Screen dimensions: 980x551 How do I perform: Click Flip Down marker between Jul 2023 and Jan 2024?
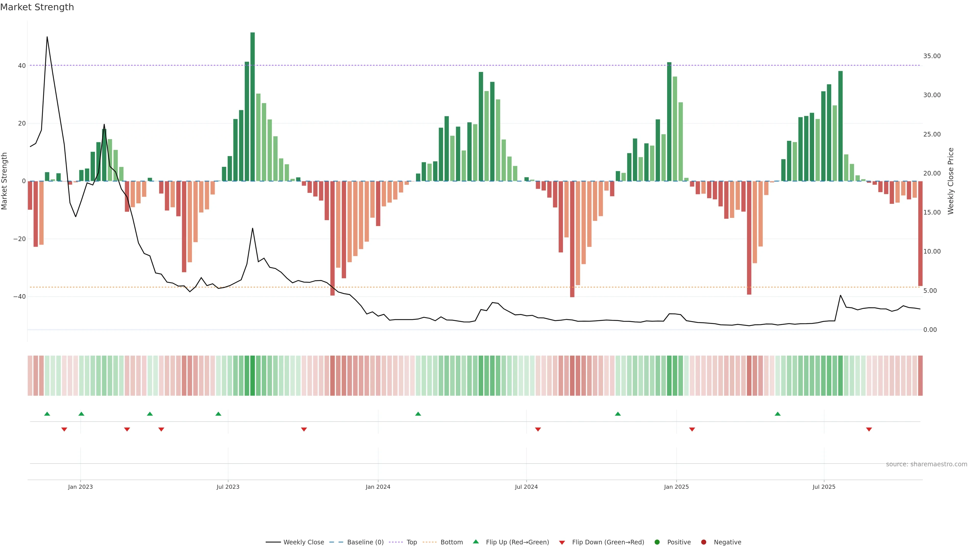[x=304, y=429]
